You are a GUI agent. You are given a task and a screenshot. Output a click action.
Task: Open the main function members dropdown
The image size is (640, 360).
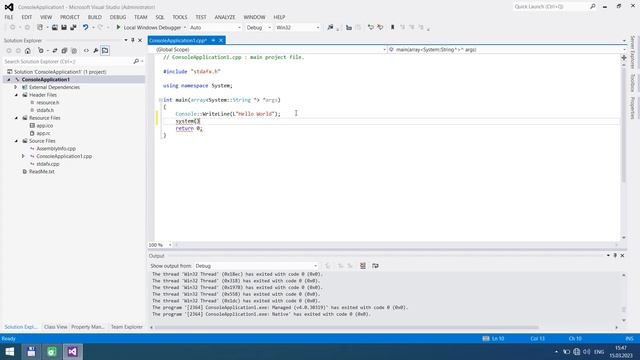pyautogui.click(x=507, y=49)
